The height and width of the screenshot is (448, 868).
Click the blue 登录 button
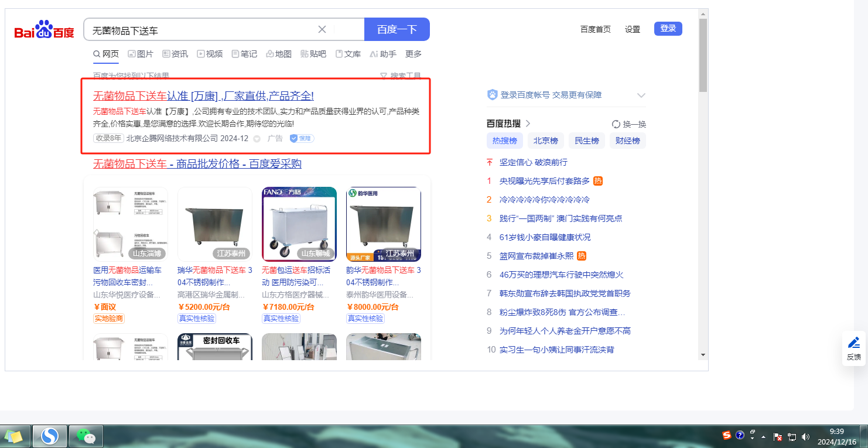(x=668, y=29)
